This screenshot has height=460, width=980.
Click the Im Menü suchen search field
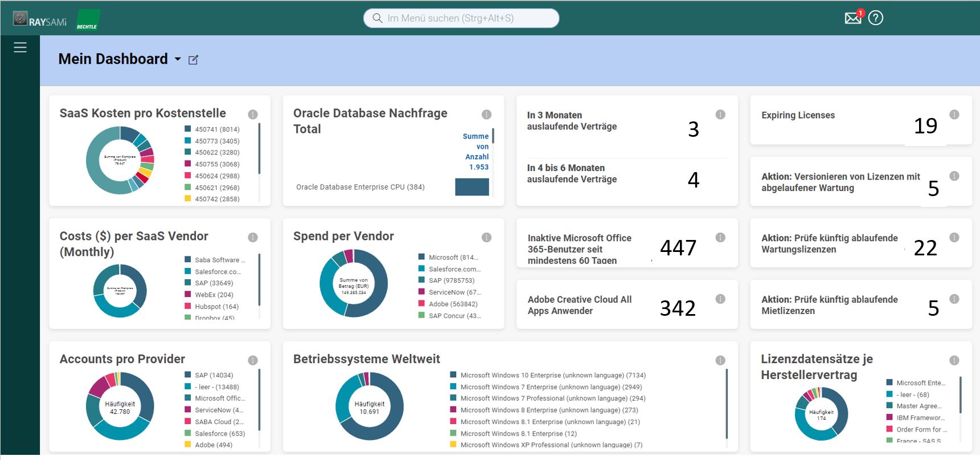pyautogui.click(x=461, y=18)
